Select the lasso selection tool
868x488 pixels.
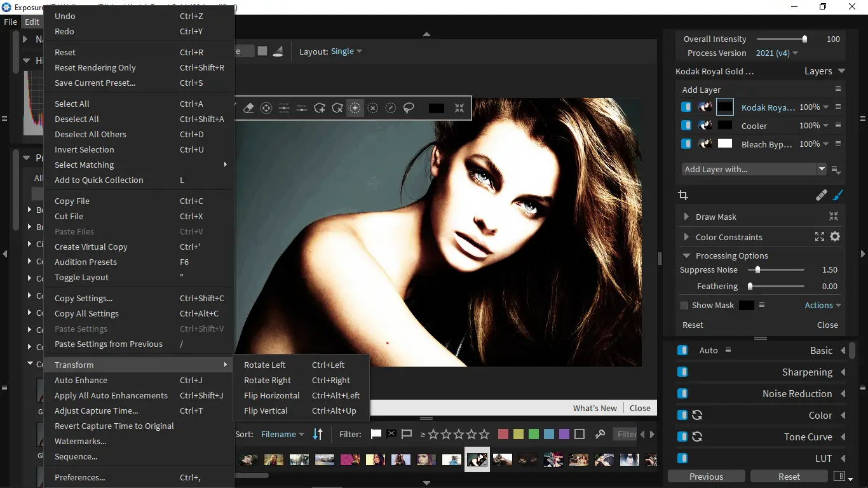409,109
